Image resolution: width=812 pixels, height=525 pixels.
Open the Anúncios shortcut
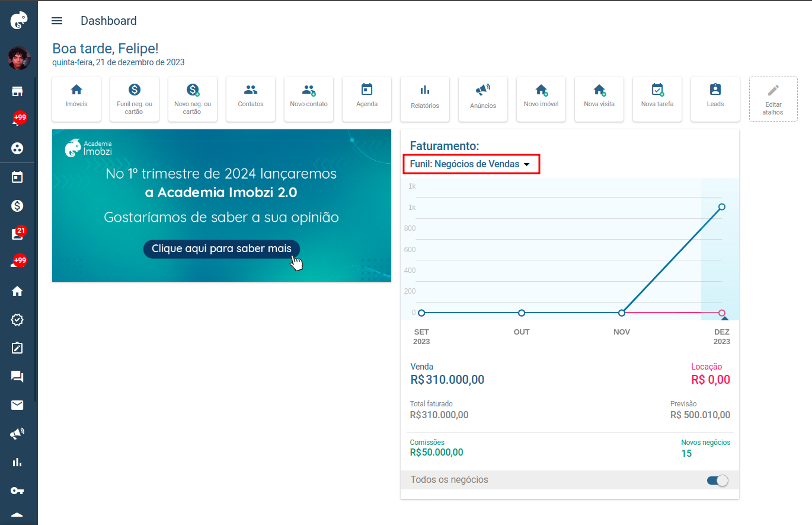click(483, 99)
